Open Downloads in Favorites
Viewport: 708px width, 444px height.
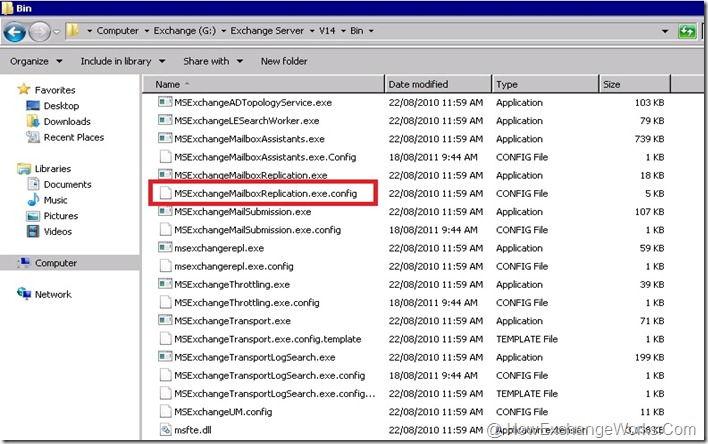(66, 122)
